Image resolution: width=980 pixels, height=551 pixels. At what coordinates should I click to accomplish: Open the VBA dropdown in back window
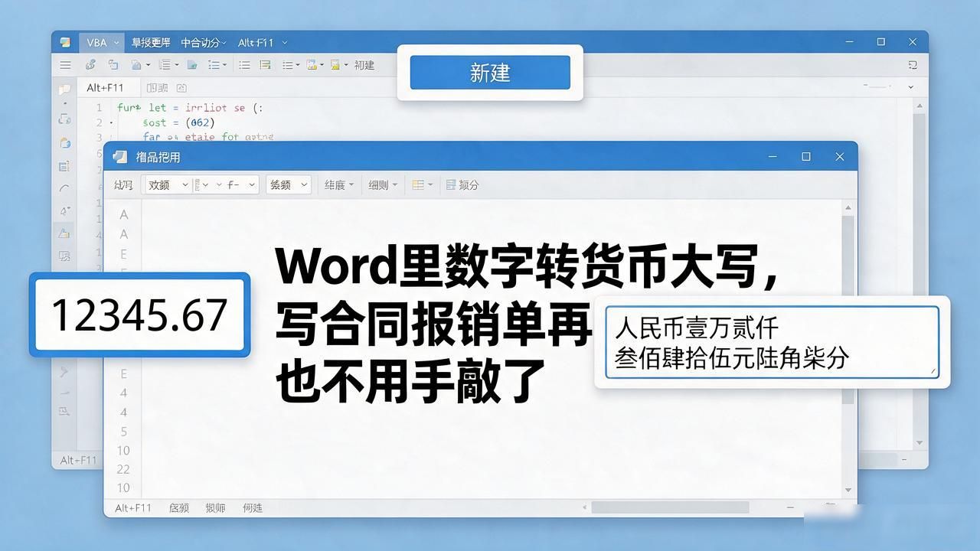102,42
